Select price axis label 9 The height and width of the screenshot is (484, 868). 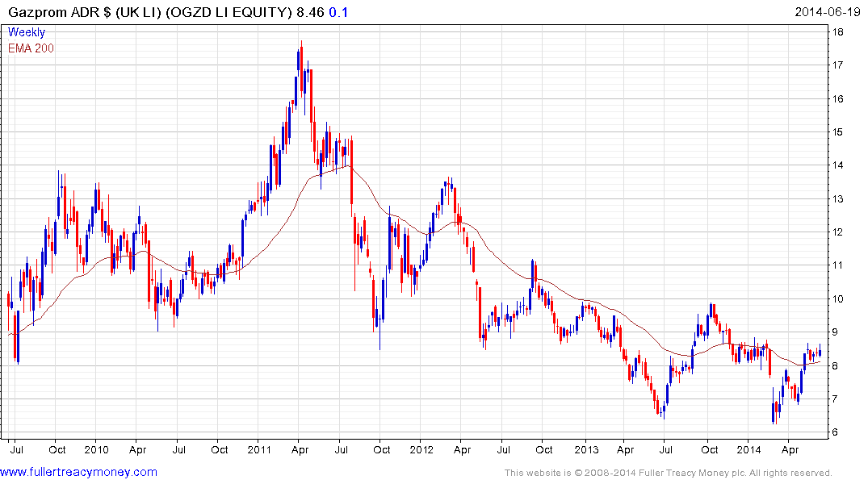tap(835, 332)
